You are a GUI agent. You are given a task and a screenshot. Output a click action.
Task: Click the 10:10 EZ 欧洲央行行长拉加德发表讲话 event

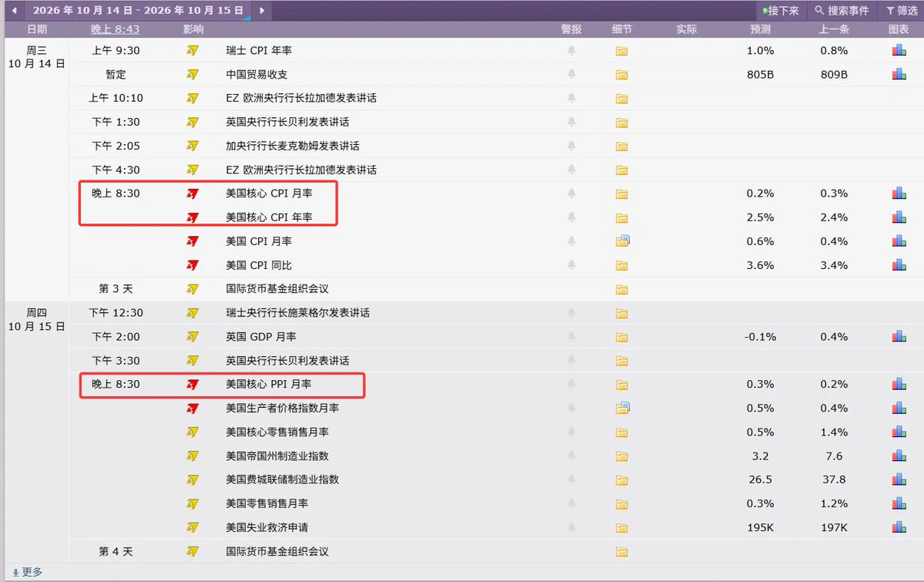click(301, 98)
